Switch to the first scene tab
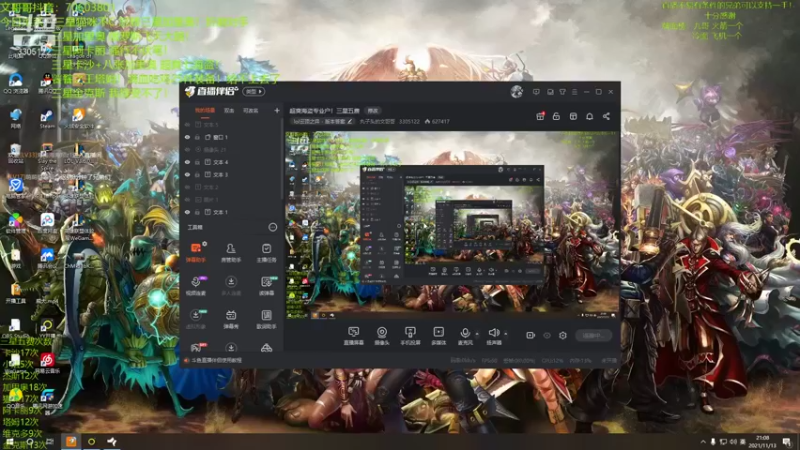This screenshot has height=450, width=800. point(205,110)
